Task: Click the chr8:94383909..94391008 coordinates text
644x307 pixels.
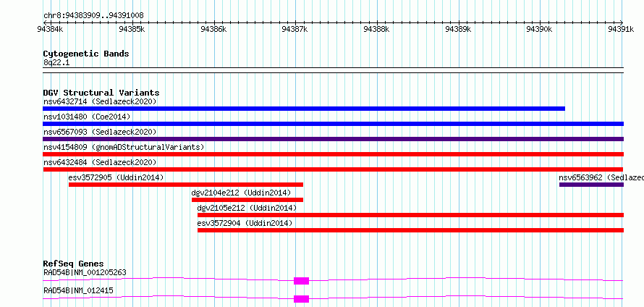Action: (93, 16)
